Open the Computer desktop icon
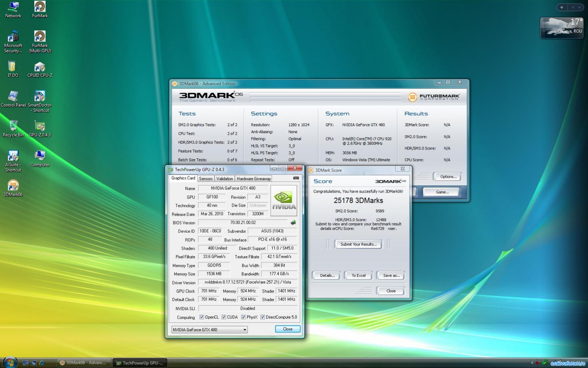This screenshot has width=588, height=368. coord(40,159)
